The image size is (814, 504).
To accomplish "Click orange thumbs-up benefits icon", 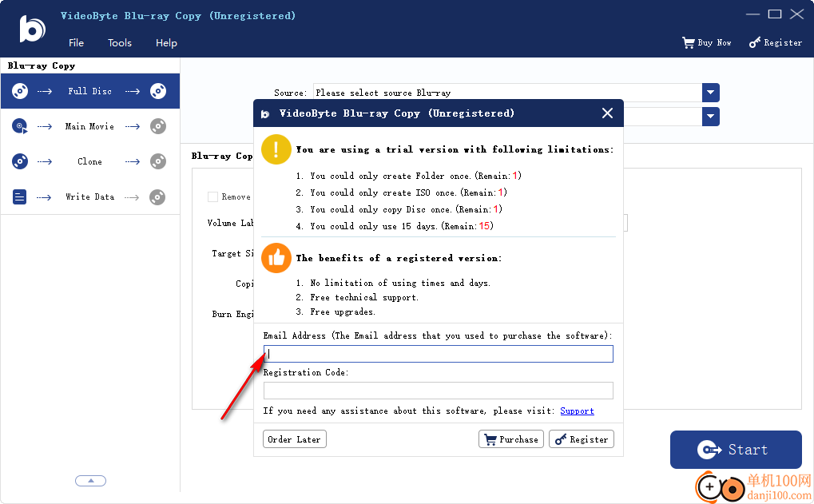I will click(x=276, y=258).
